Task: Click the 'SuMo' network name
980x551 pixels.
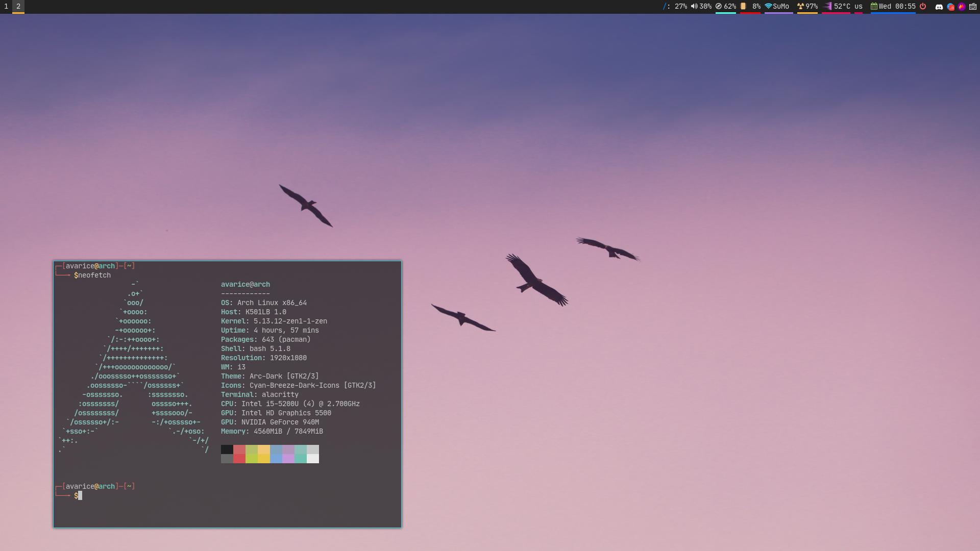Action: [781, 7]
